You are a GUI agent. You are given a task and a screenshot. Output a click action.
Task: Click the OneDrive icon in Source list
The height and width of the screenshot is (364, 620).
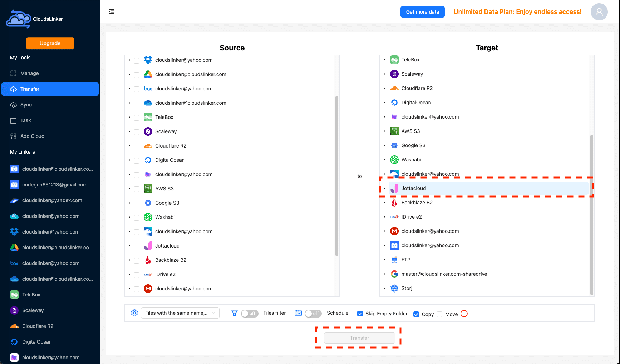point(148,103)
